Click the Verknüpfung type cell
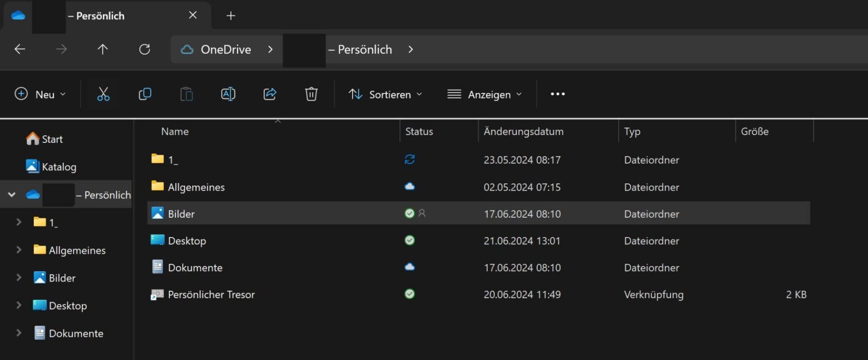The width and height of the screenshot is (868, 360). click(654, 295)
